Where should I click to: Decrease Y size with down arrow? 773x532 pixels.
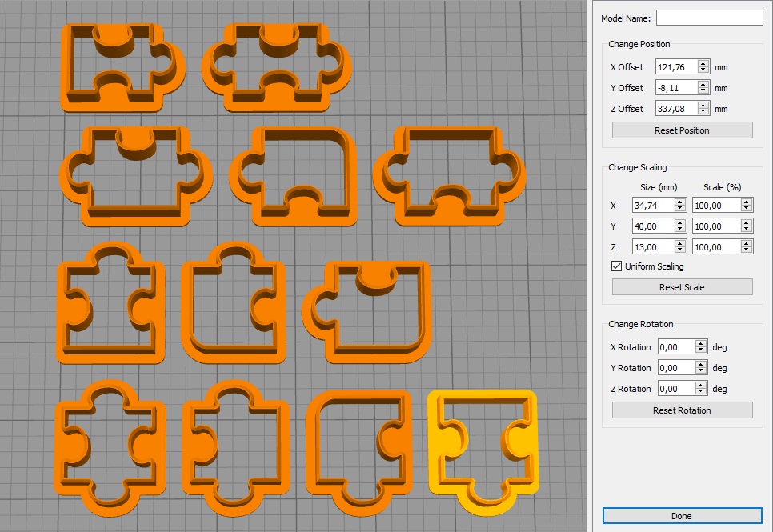(x=680, y=230)
